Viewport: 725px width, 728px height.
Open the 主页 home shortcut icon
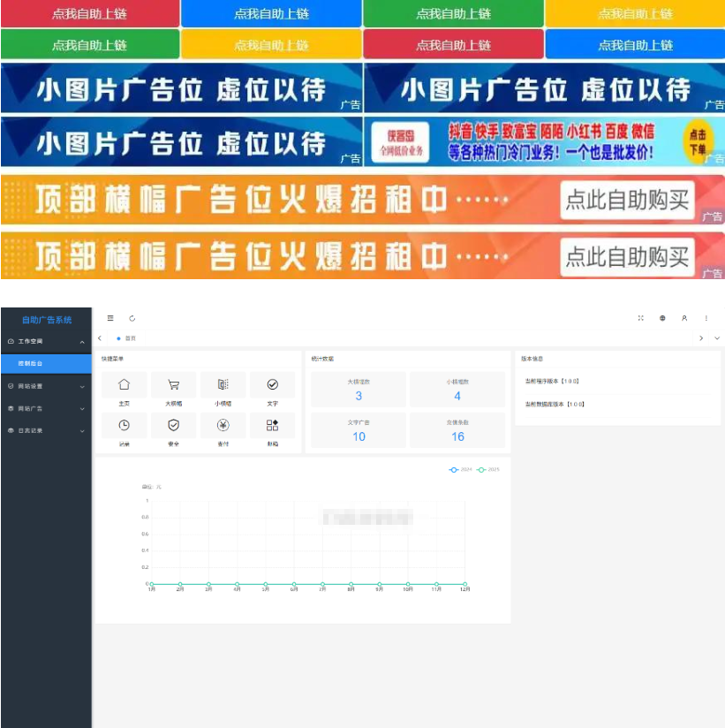tap(122, 383)
